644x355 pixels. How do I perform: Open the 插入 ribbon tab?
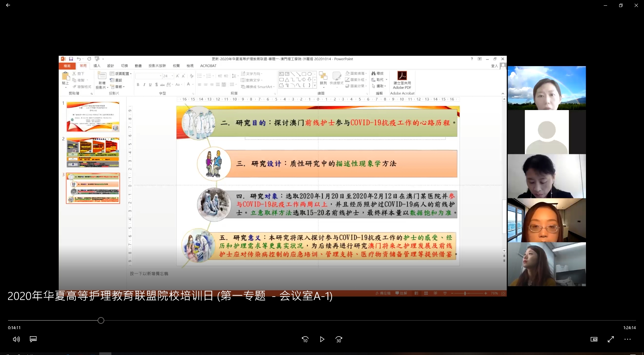97,66
